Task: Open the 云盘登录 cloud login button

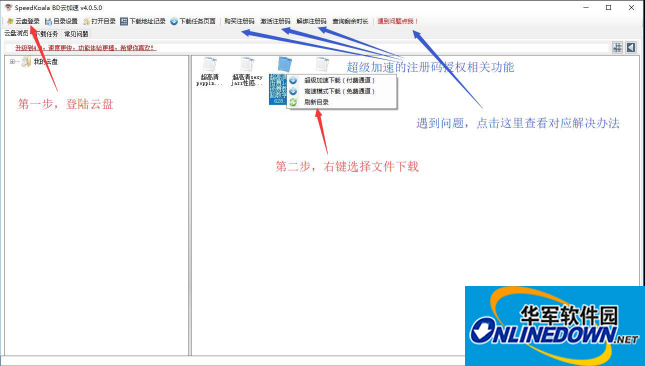Action: click(23, 21)
